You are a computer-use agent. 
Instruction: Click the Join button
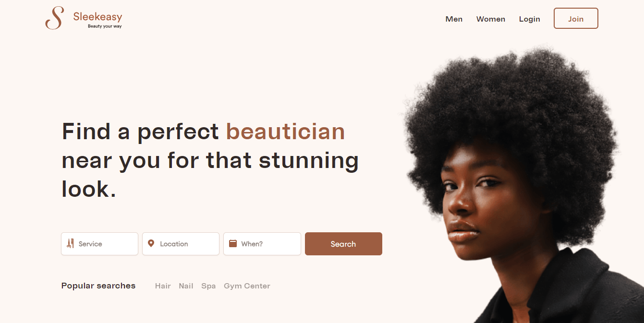[x=576, y=18]
